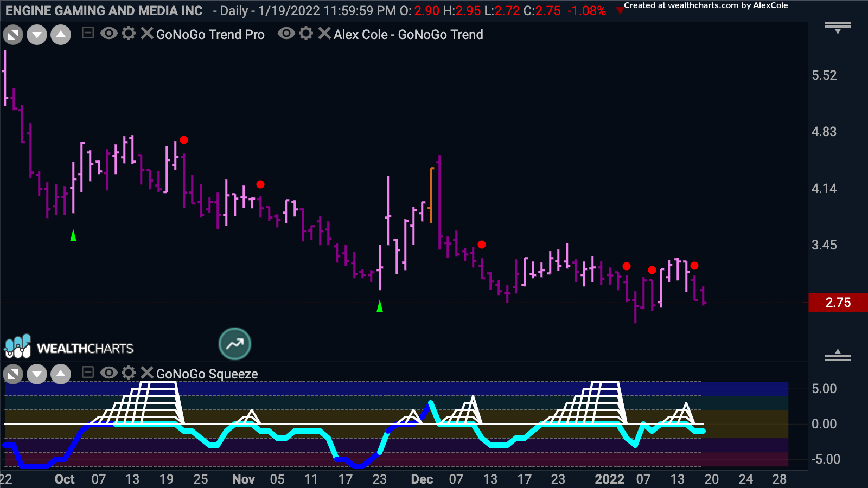Click the 3.45 price axis label

click(824, 245)
